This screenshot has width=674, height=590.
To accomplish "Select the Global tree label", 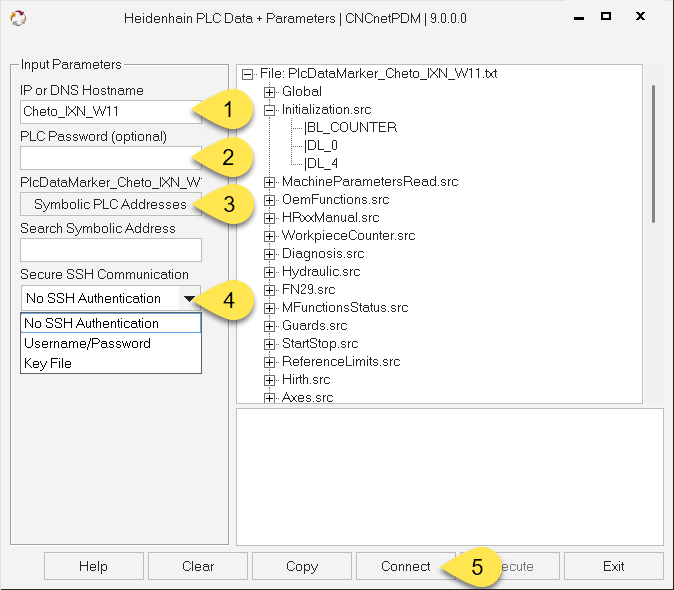I will [x=302, y=92].
